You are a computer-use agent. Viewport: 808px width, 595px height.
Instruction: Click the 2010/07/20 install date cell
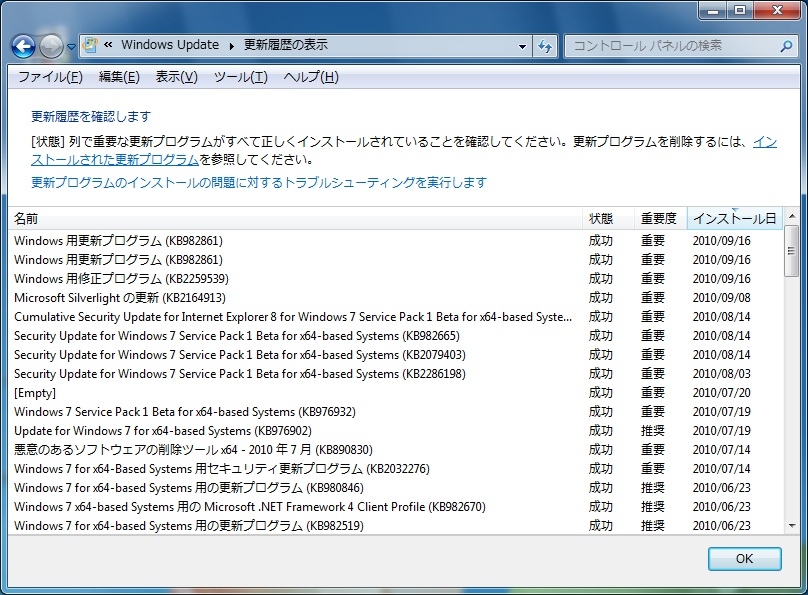click(x=721, y=393)
